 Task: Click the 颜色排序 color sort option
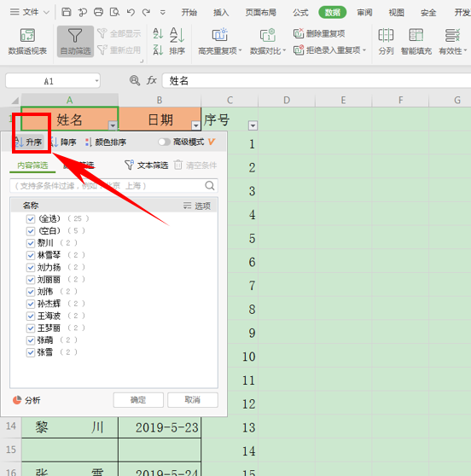[x=106, y=142]
